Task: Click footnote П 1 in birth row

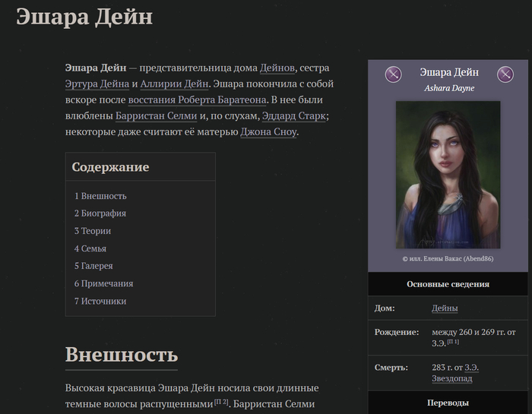Action: [453, 341]
